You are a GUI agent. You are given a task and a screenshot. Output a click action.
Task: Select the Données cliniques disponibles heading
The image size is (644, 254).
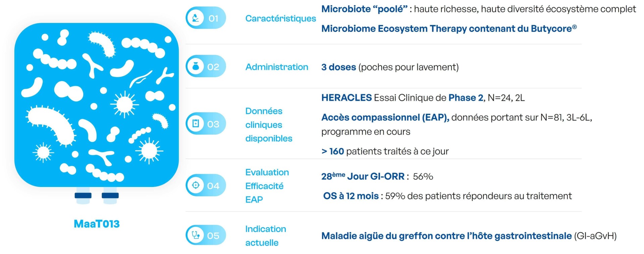point(269,124)
